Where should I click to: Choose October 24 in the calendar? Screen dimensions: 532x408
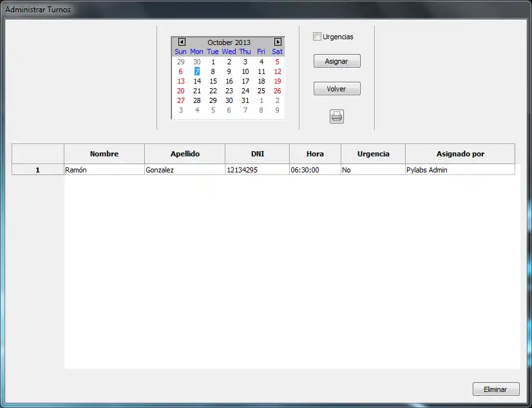tap(245, 91)
